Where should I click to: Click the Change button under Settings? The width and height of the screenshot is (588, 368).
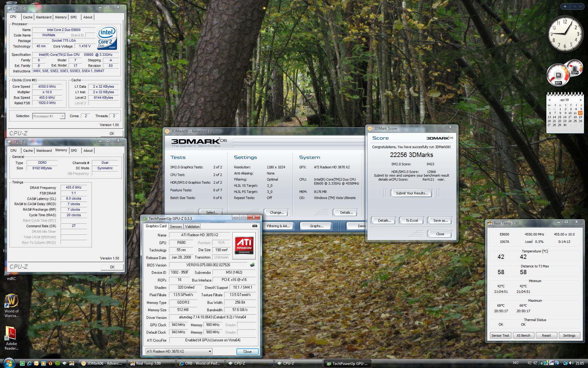pos(277,213)
